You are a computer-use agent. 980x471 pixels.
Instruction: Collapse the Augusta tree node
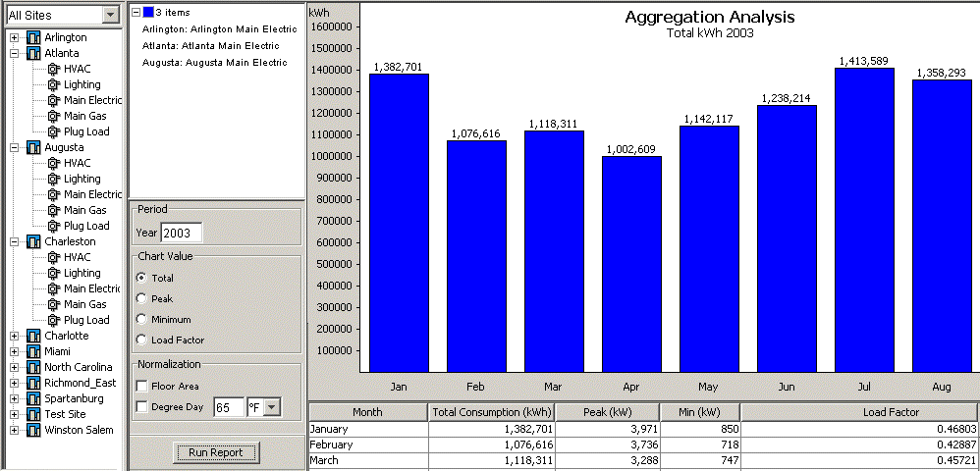(x=15, y=147)
